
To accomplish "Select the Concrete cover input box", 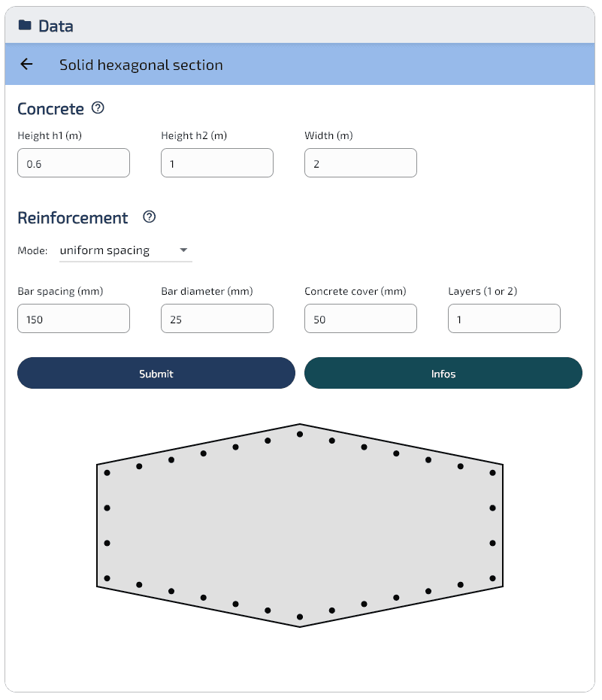I will click(360, 318).
